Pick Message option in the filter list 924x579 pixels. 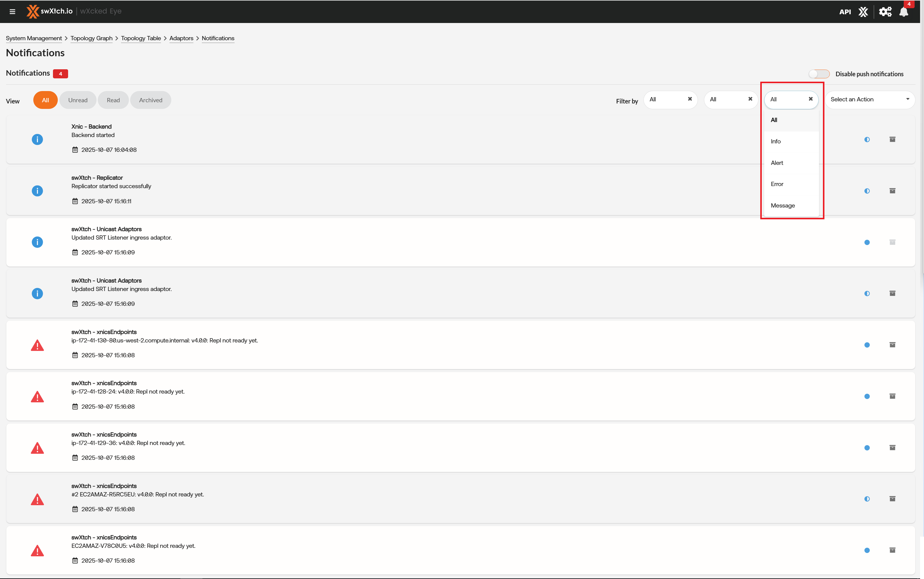pos(783,206)
